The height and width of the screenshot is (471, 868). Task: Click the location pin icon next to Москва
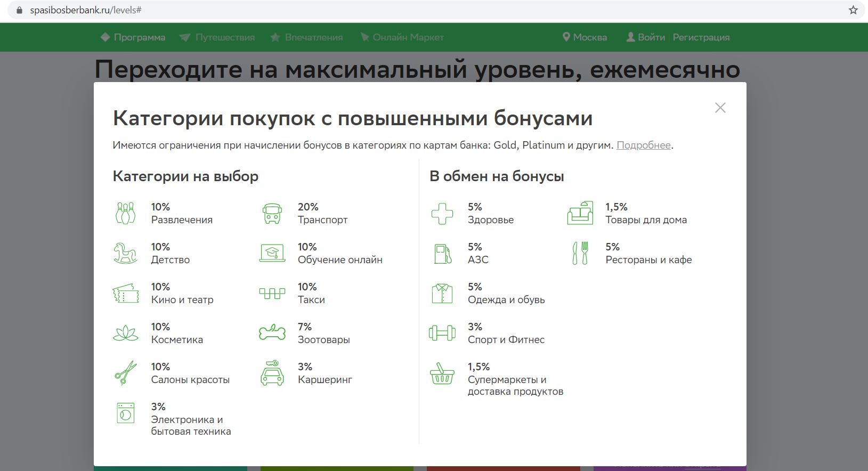[x=566, y=37]
